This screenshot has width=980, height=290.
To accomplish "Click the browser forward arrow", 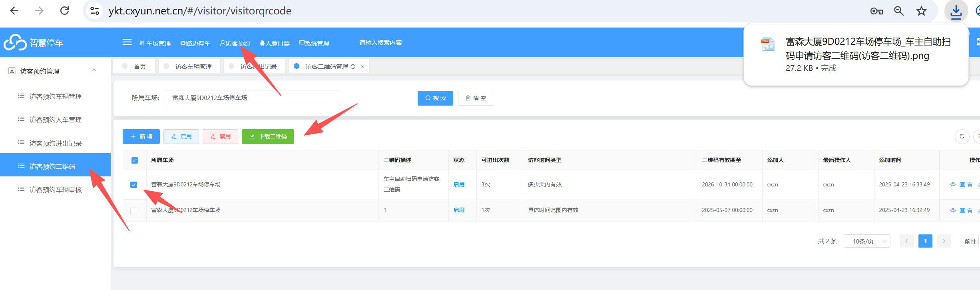I will click(39, 11).
